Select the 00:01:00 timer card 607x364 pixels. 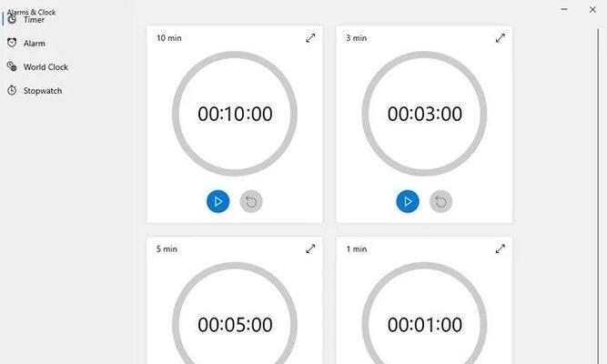424,300
